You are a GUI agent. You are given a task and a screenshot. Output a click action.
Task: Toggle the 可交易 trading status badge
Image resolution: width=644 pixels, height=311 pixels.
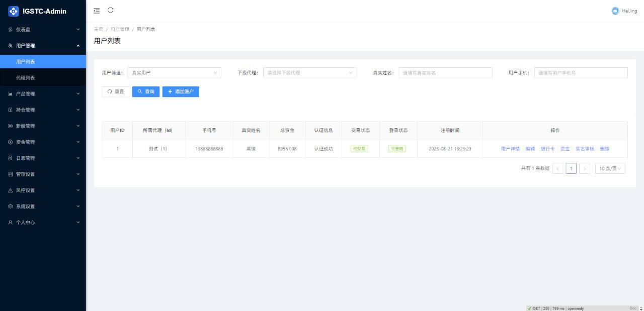point(359,148)
